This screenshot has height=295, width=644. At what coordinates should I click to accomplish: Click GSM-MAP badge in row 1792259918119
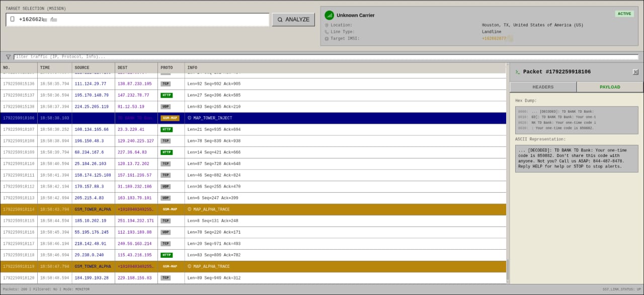[170, 267]
